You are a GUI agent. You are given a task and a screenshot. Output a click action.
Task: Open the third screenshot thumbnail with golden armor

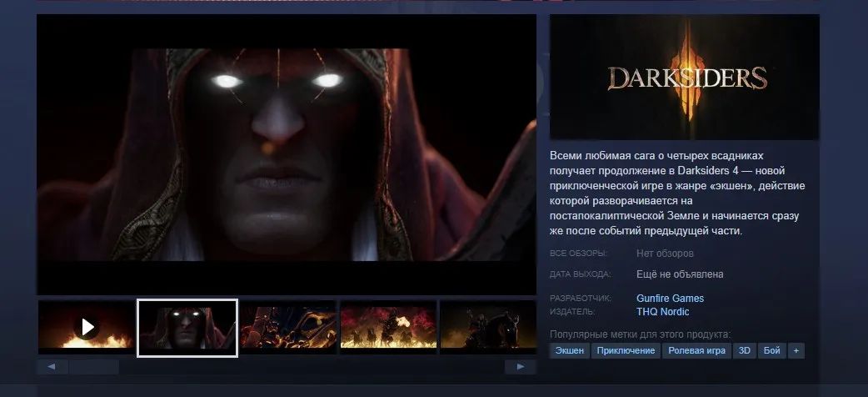[x=288, y=327]
